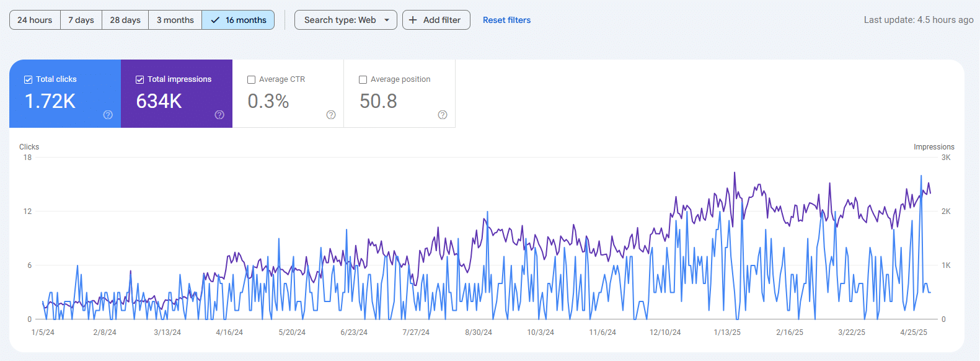Image resolution: width=980 pixels, height=361 pixels.
Task: Click the Reset filters link
Action: point(506,20)
